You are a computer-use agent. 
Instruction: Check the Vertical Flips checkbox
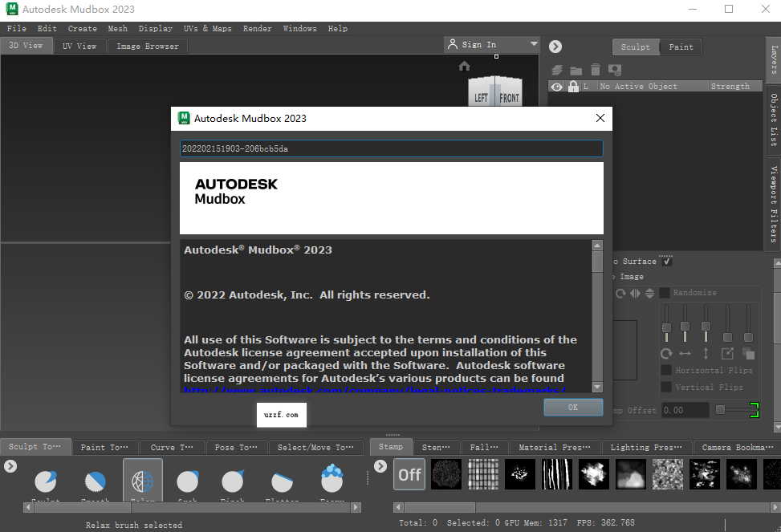click(666, 387)
